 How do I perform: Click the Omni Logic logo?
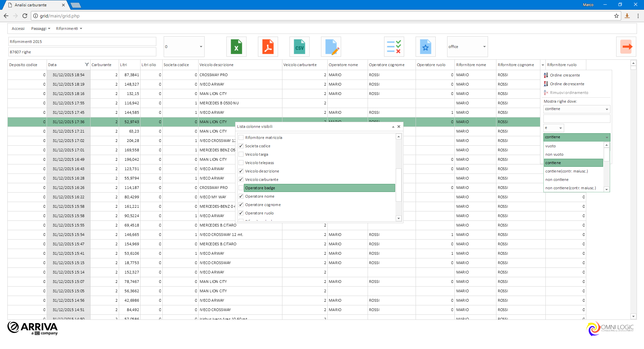(x=610, y=329)
